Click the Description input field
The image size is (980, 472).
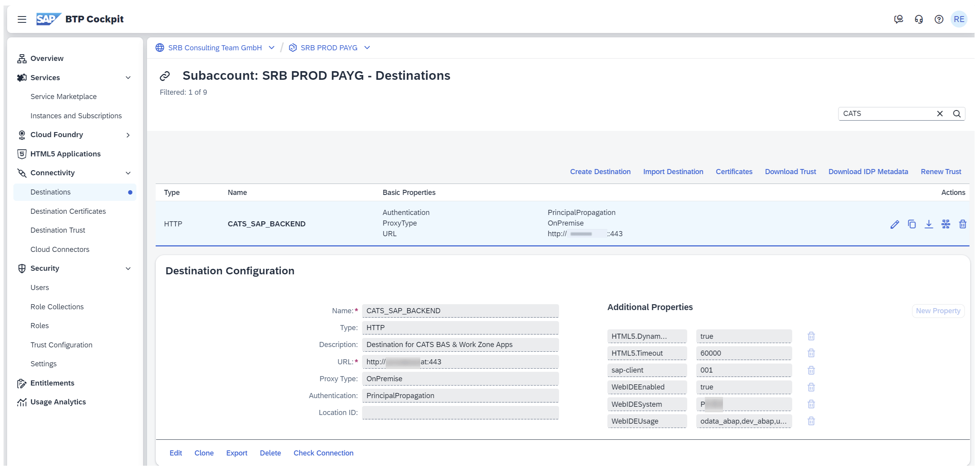(460, 345)
